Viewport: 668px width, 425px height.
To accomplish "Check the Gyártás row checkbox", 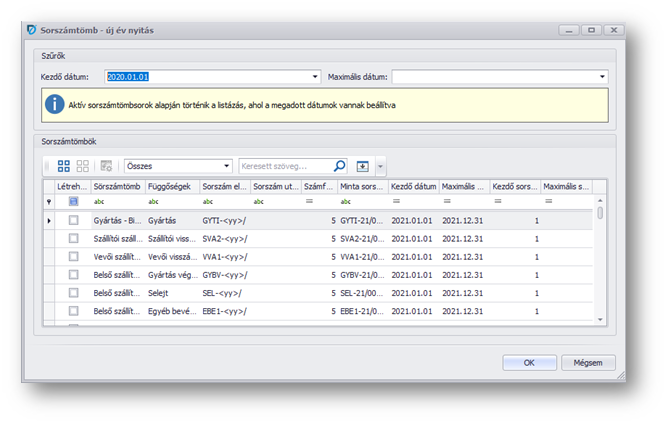I will 73,220.
